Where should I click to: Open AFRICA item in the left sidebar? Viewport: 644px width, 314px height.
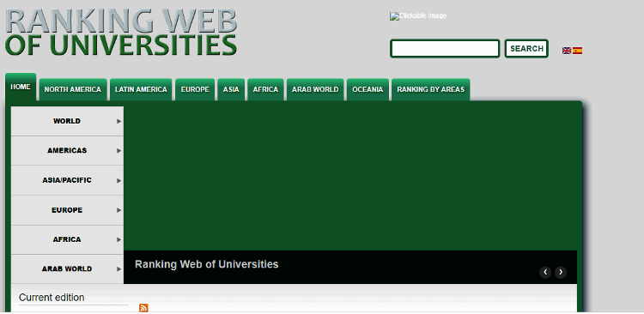click(x=67, y=239)
